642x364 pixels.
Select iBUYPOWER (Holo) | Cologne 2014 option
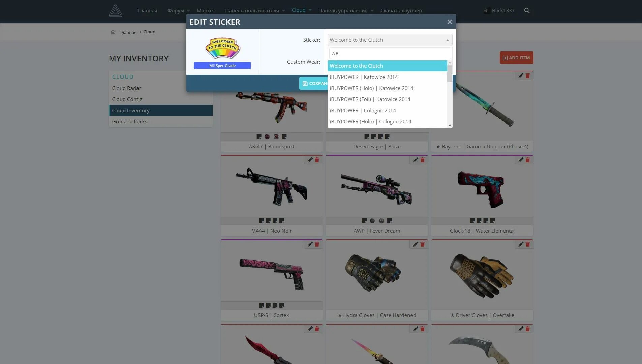click(387, 122)
